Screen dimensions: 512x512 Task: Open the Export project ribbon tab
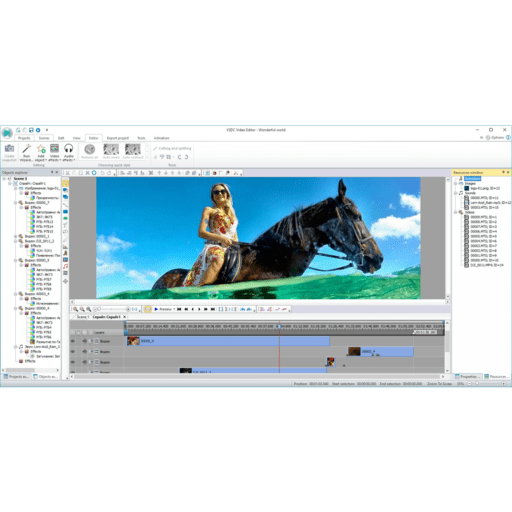pos(118,138)
